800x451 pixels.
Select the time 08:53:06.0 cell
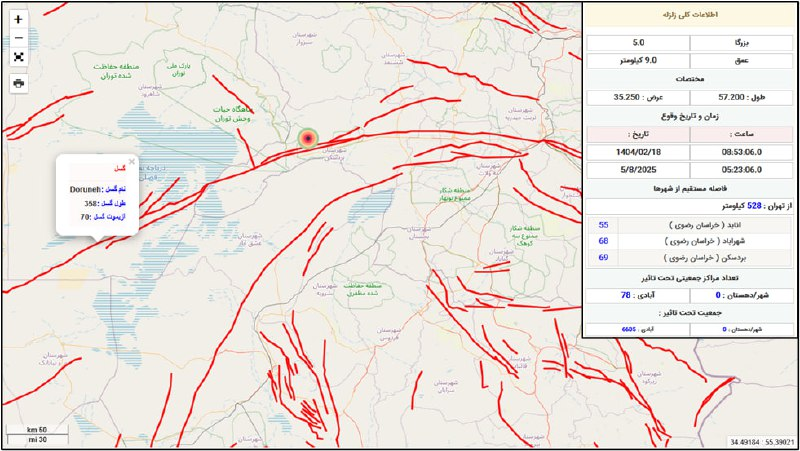click(741, 151)
